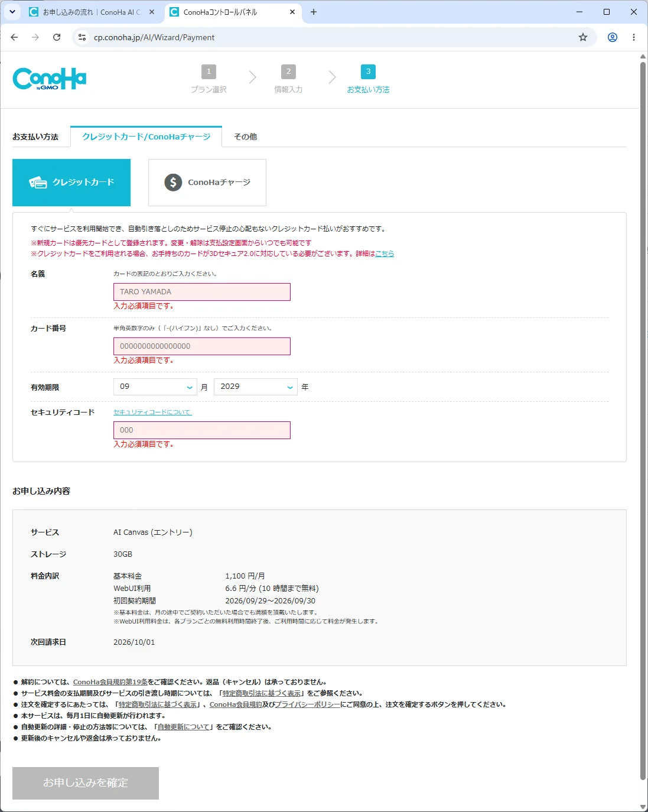
Task: Switch to the お申し込みの流れ browser tab
Action: pos(92,12)
